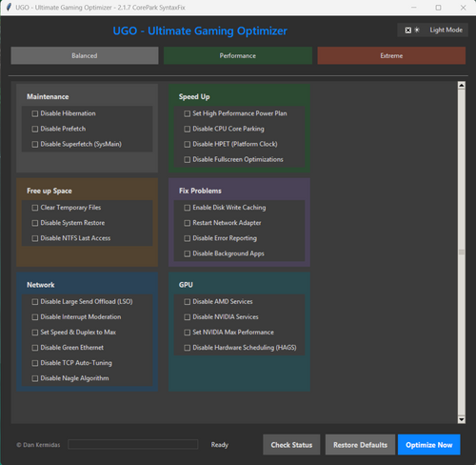The image size is (476, 465).
Task: Click the Optimize Now button
Action: tap(429, 445)
